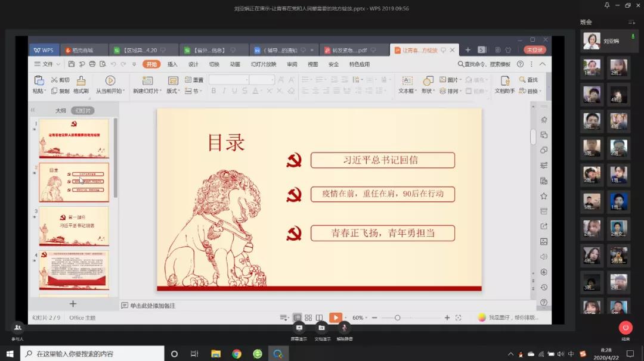
Task: Switch sidebar to 大纲 outline view
Action: [x=60, y=110]
